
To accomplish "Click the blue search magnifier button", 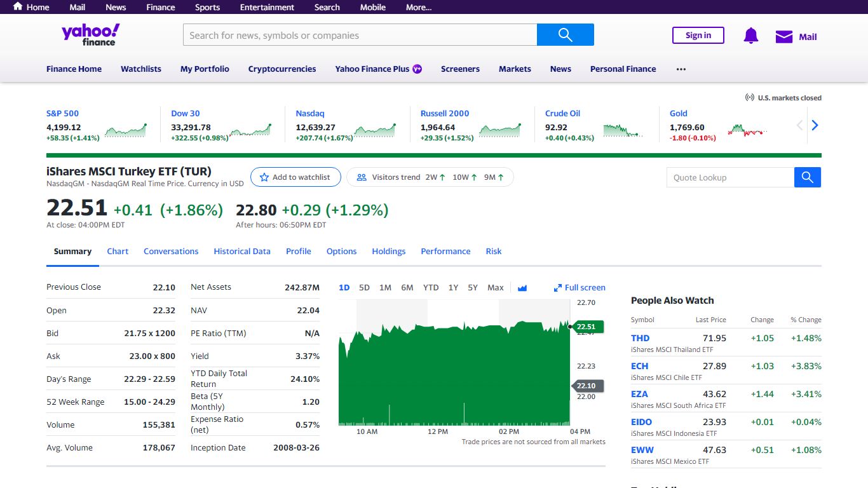I will pyautogui.click(x=566, y=35).
